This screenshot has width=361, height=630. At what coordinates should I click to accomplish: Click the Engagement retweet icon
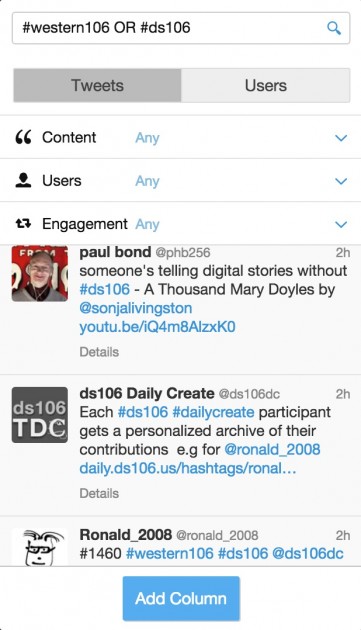click(x=23, y=223)
